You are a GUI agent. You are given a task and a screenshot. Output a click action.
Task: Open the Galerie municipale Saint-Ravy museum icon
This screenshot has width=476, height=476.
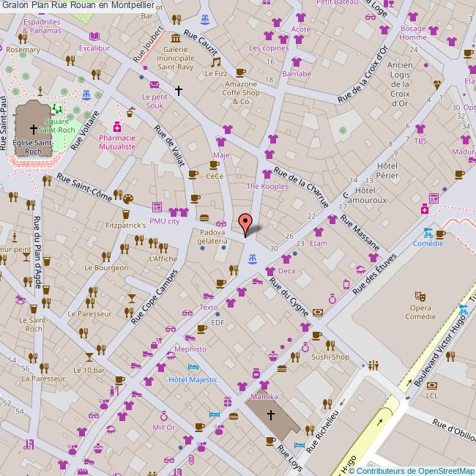pos(176,38)
